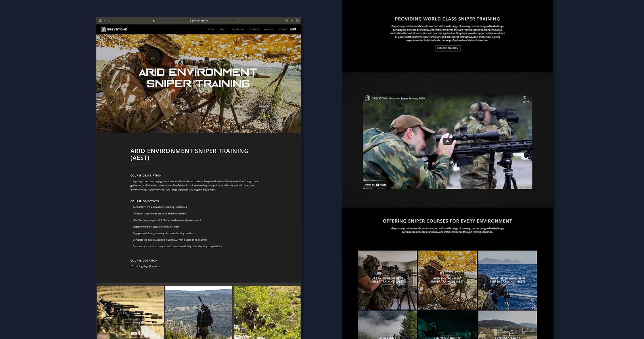
Task: Click 'PROVIDING WORLD CLASS SNIPER TRAINING' heading
Action: click(x=447, y=19)
